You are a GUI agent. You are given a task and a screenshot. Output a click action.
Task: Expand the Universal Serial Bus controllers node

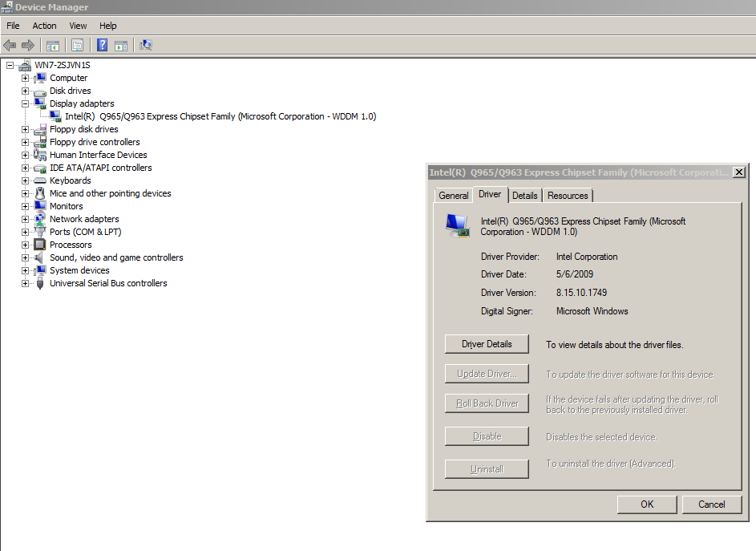pyautogui.click(x=25, y=283)
